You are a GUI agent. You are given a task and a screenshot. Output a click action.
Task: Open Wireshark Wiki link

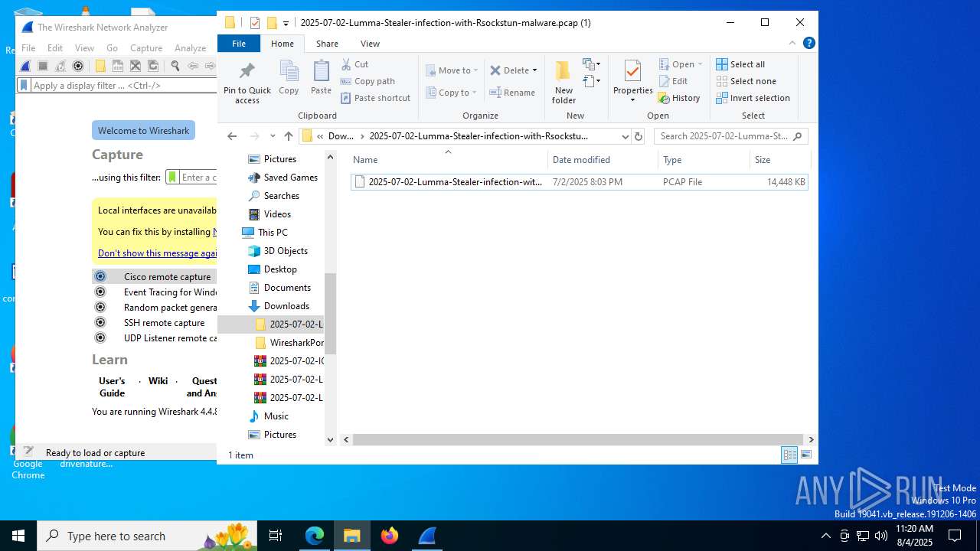point(158,380)
